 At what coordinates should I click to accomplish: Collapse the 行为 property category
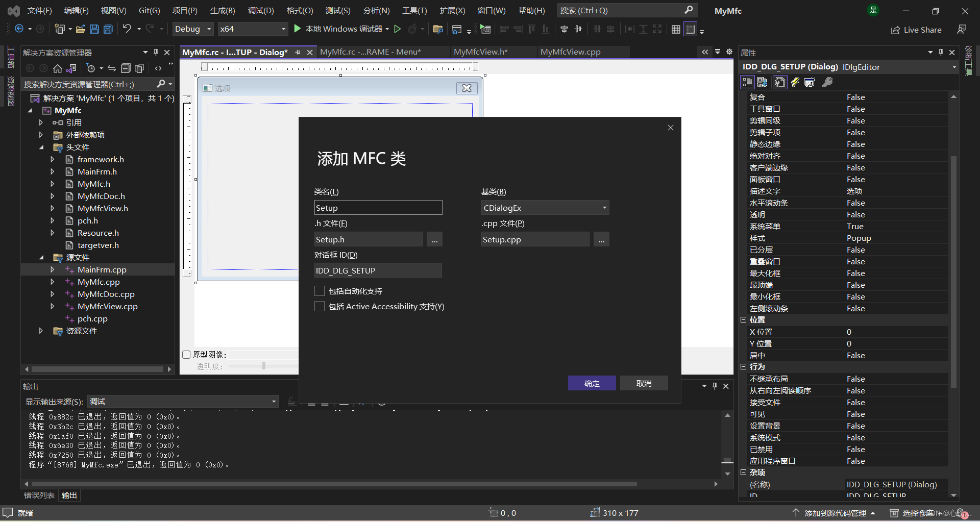[743, 366]
